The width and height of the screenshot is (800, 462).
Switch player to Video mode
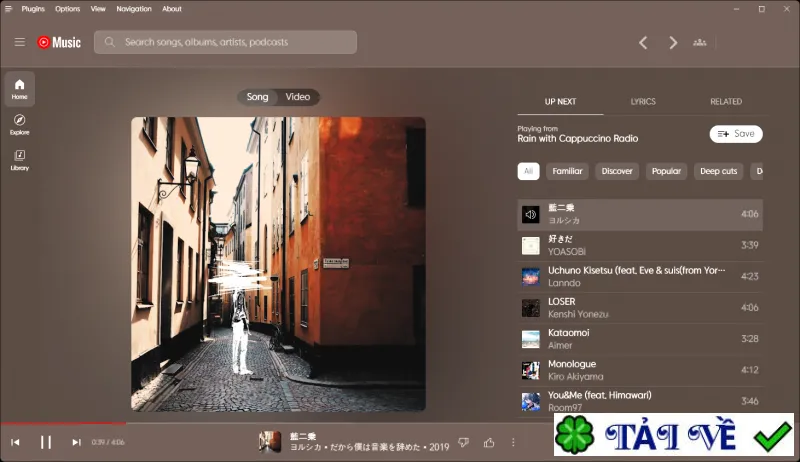click(x=298, y=97)
